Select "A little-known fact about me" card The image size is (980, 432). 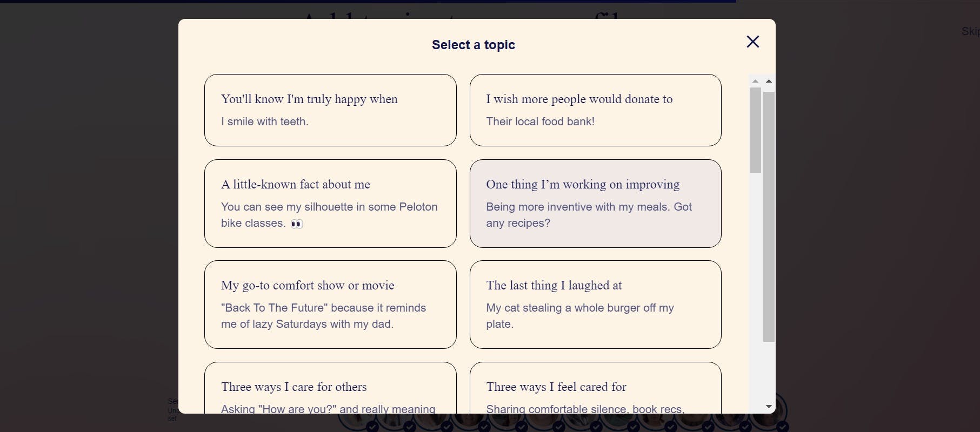tap(330, 204)
